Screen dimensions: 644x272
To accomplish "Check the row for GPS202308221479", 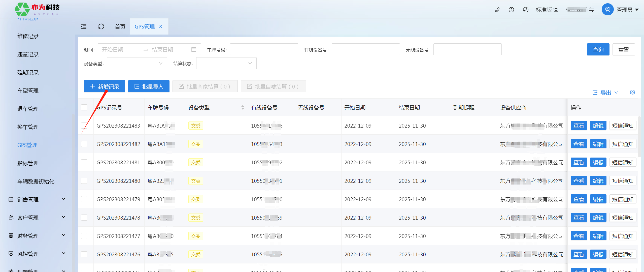I will coord(84,199).
